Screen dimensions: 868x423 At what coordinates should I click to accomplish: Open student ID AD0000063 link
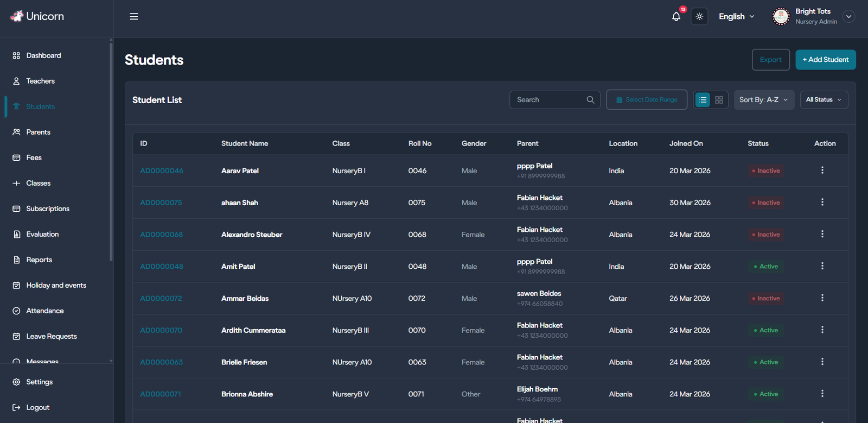[x=161, y=362]
